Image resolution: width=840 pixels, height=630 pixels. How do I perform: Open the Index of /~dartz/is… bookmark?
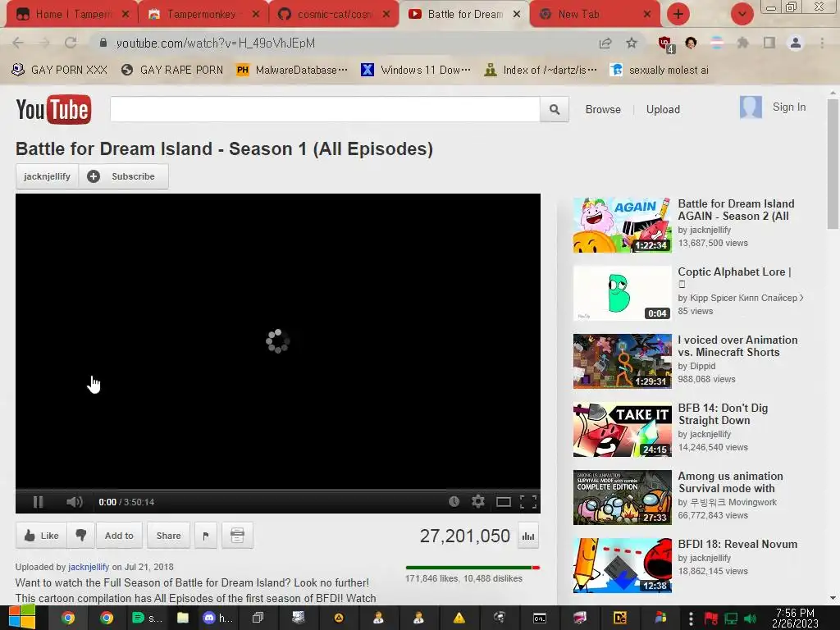point(541,70)
